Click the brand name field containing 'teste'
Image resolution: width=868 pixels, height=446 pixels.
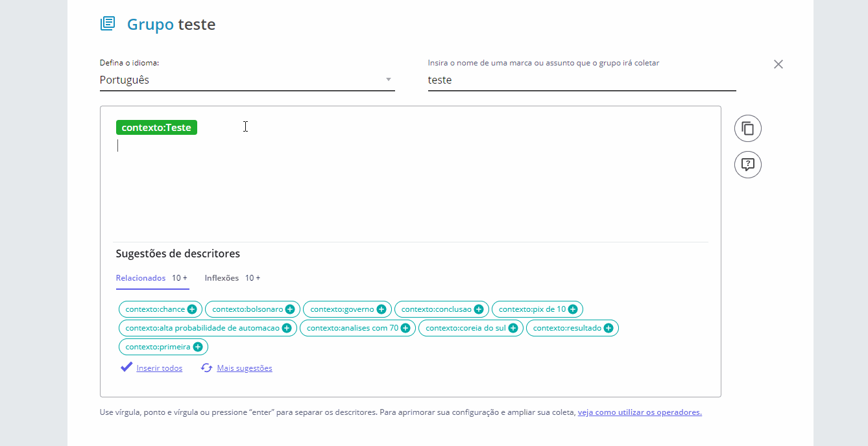coord(581,80)
